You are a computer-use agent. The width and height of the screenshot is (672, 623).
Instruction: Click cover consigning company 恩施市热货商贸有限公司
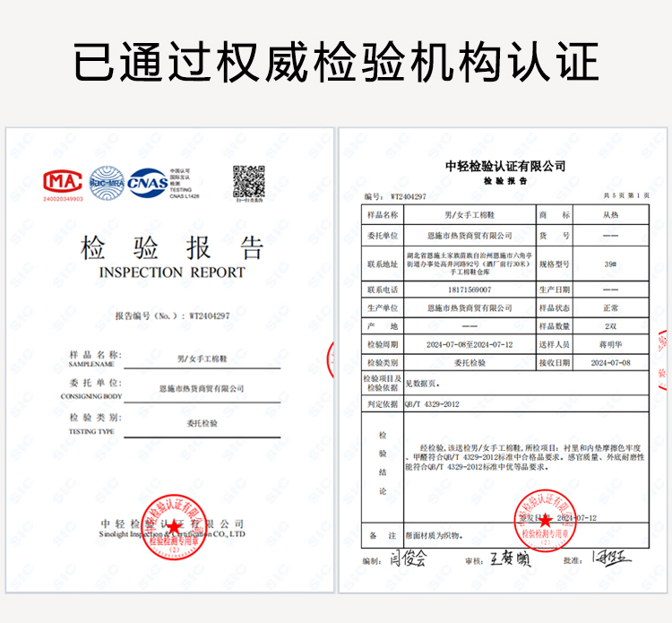[202, 389]
